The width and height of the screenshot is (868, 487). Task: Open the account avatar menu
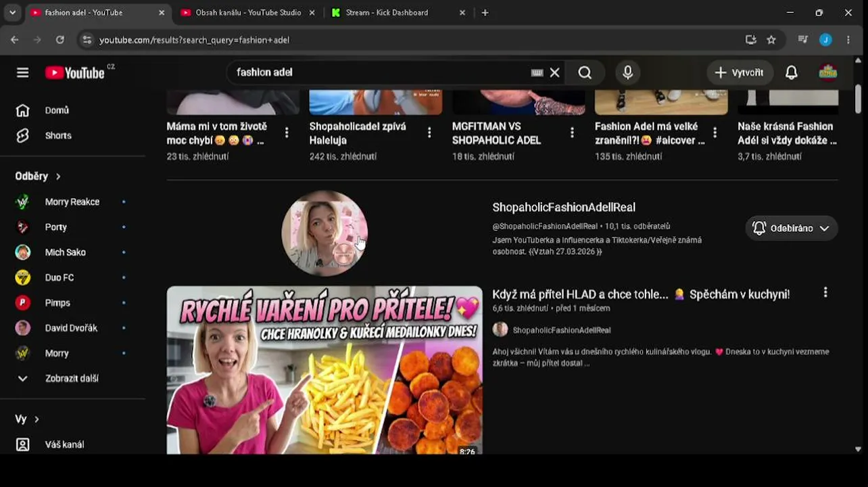tap(827, 72)
